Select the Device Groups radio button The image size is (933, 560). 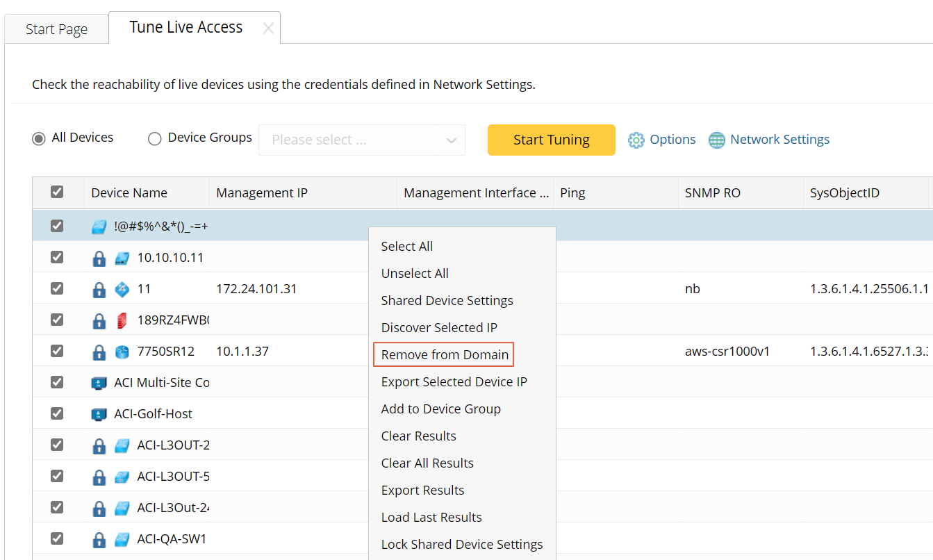click(x=155, y=138)
